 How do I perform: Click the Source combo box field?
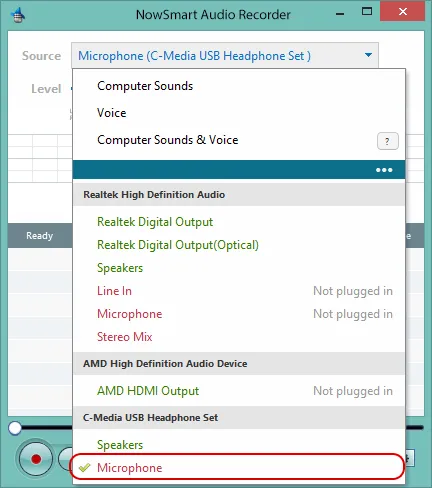pos(225,55)
